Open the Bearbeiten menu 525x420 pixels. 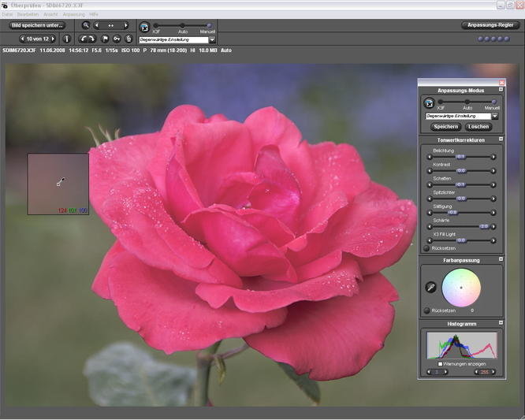pos(30,14)
